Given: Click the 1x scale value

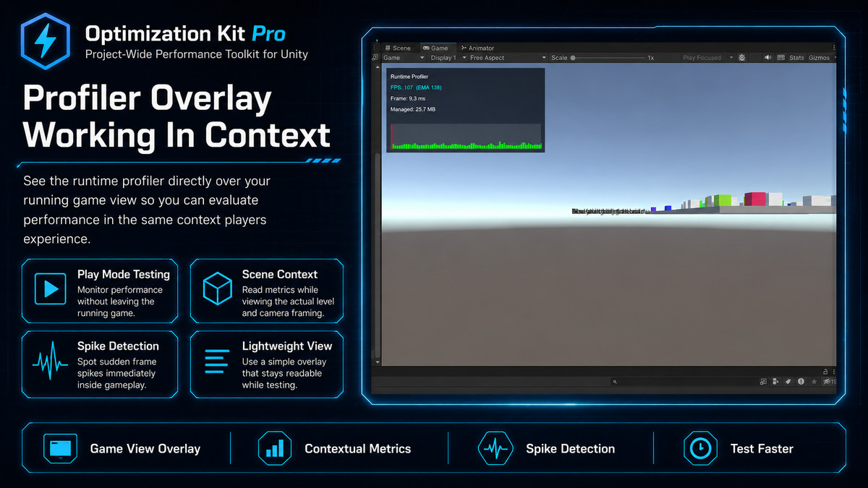Looking at the screenshot, I should click(x=650, y=58).
